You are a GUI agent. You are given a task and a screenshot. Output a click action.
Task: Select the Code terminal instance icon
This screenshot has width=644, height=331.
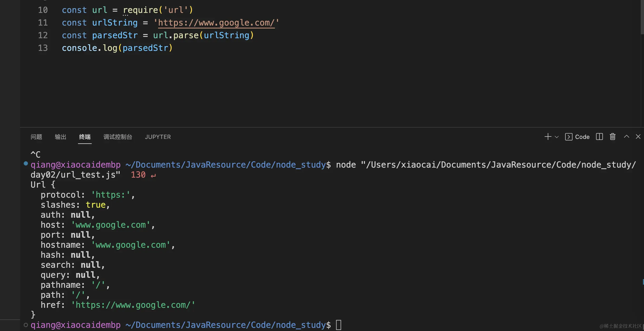(569, 137)
